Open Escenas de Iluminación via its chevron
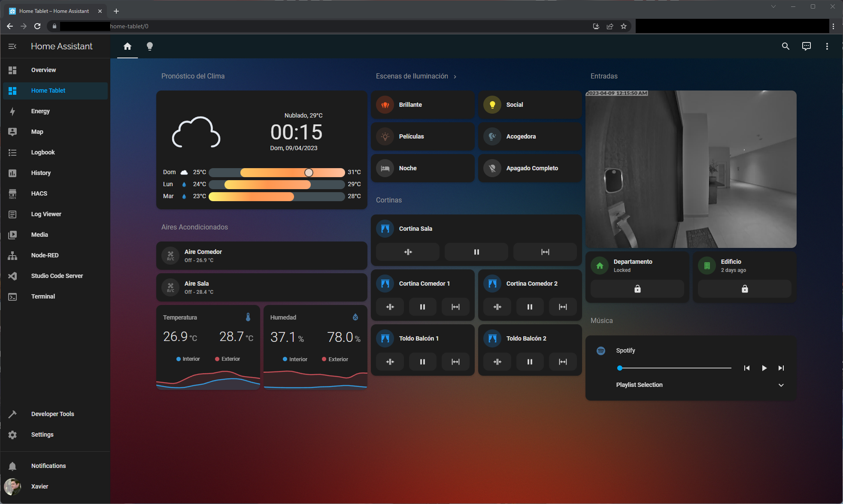843x504 pixels. [x=455, y=76]
